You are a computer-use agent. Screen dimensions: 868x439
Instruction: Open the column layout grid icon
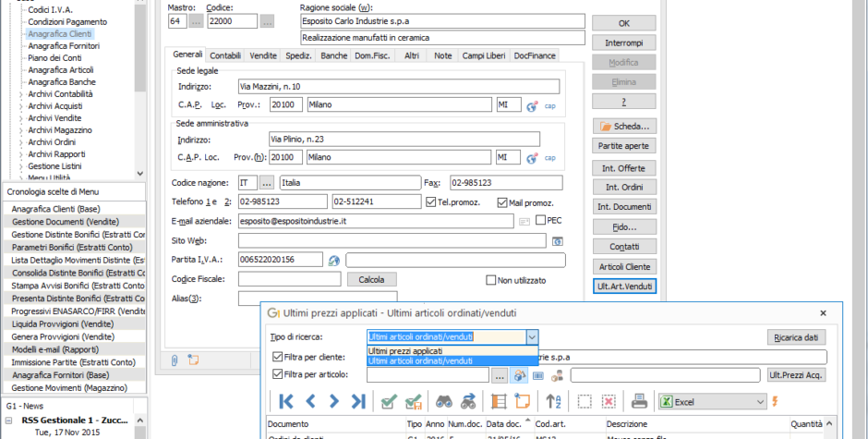click(499, 401)
